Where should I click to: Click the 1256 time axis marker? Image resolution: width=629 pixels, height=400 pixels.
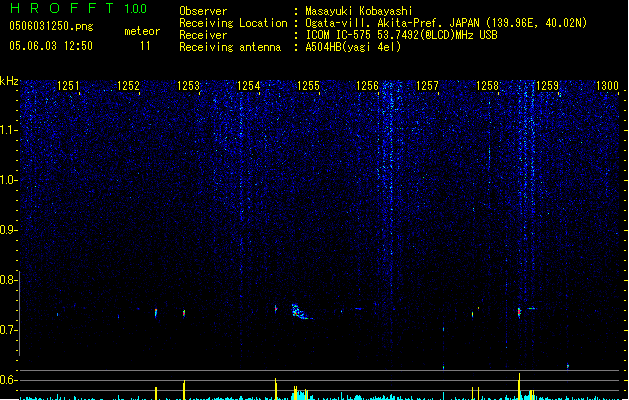[x=367, y=86]
